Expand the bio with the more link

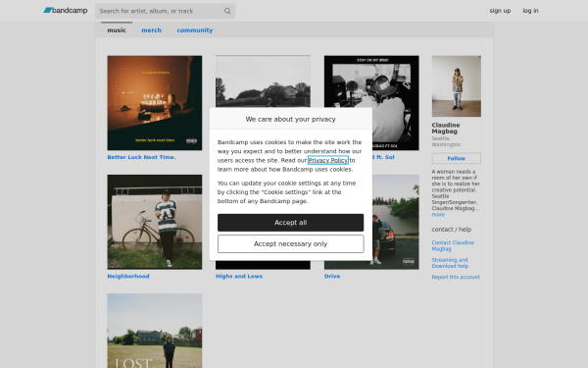[x=438, y=214]
